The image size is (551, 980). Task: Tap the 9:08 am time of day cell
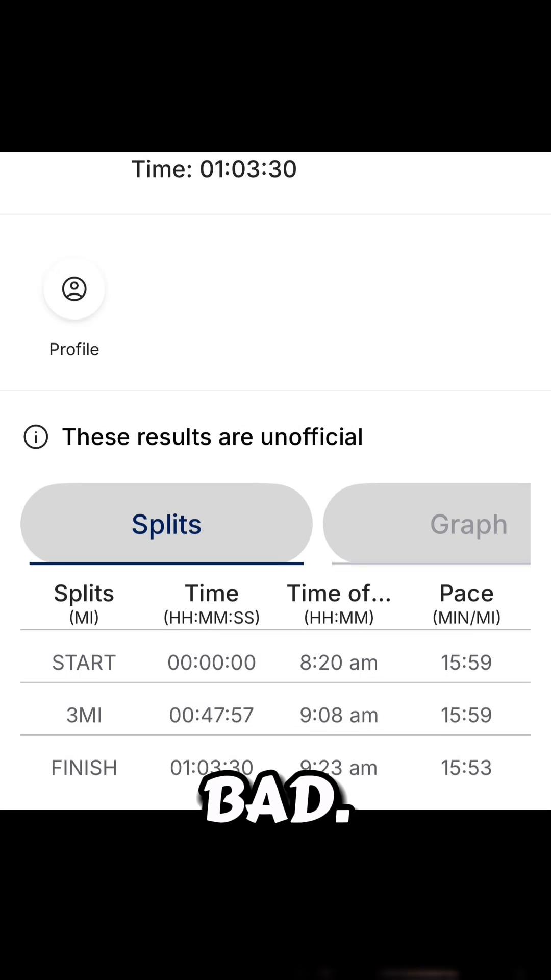(339, 715)
